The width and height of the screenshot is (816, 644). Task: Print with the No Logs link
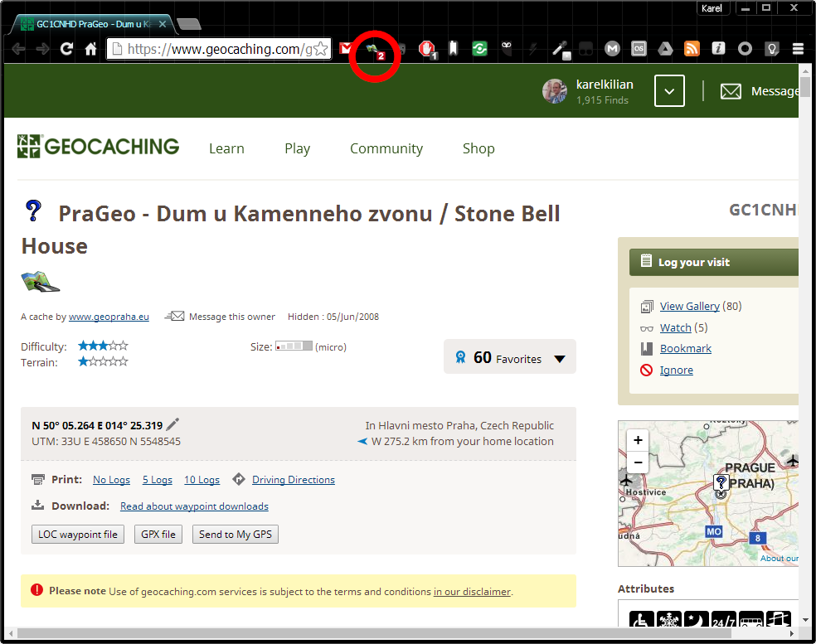click(111, 480)
